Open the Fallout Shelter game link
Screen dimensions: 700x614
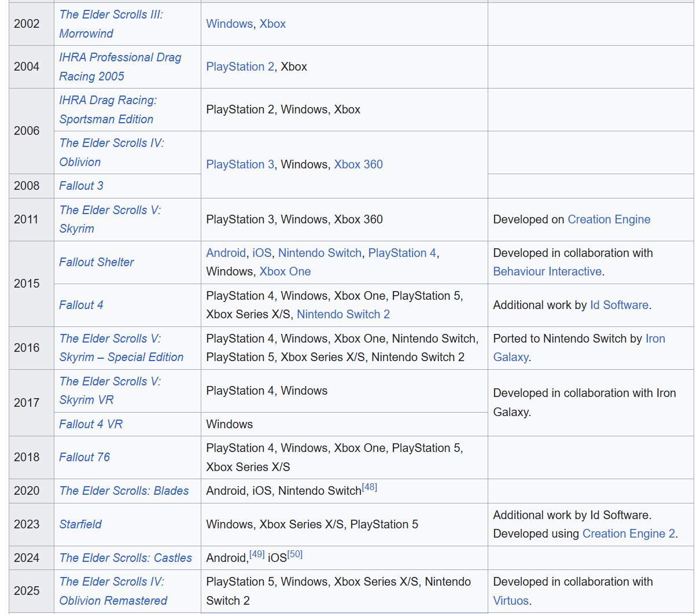pyautogui.click(x=97, y=262)
